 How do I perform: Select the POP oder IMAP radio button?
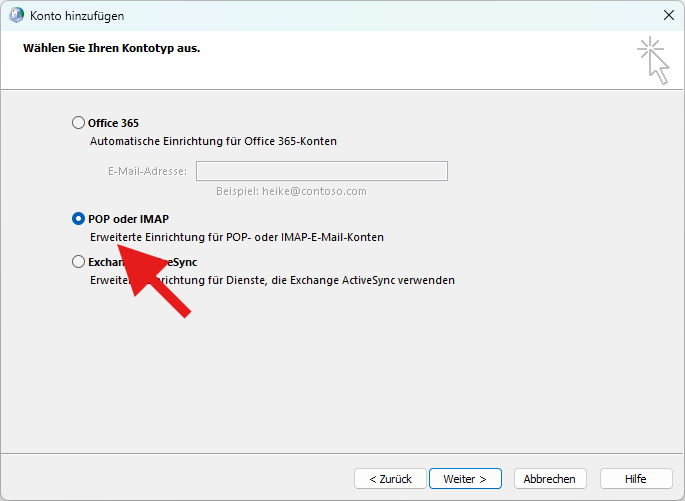pyautogui.click(x=79, y=218)
